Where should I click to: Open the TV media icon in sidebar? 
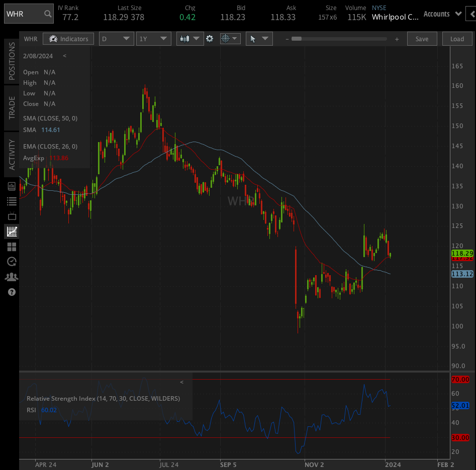tap(12, 216)
